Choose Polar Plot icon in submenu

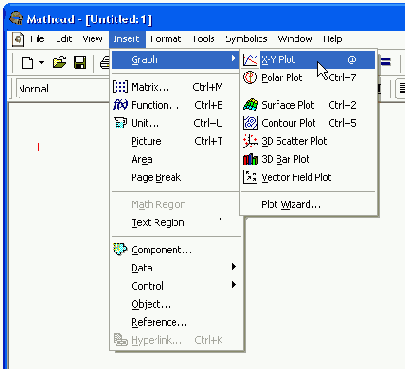[x=250, y=78]
